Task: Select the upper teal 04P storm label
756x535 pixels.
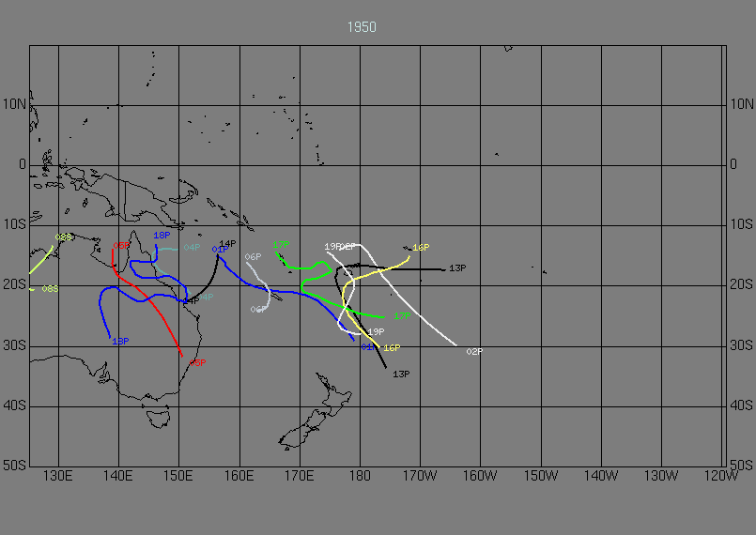Action: point(192,248)
